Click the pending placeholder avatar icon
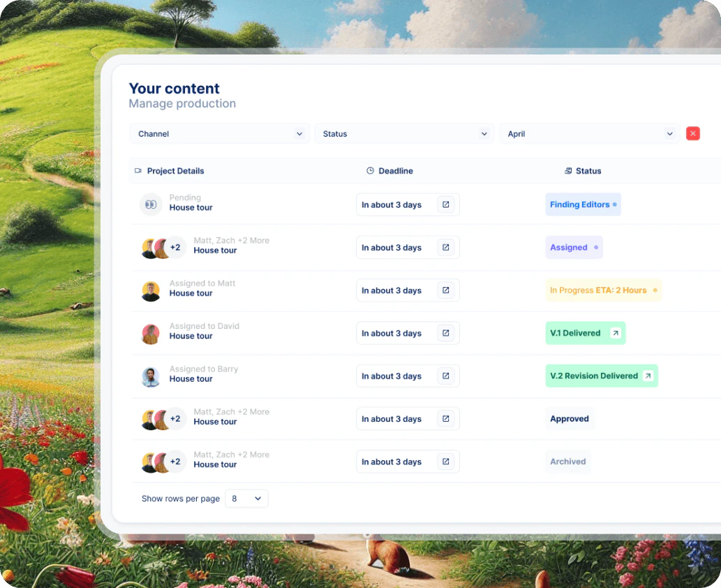 [x=150, y=205]
